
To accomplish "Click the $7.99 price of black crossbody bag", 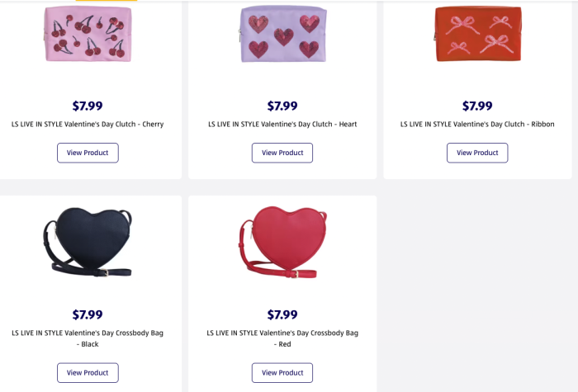I will coord(88,314).
